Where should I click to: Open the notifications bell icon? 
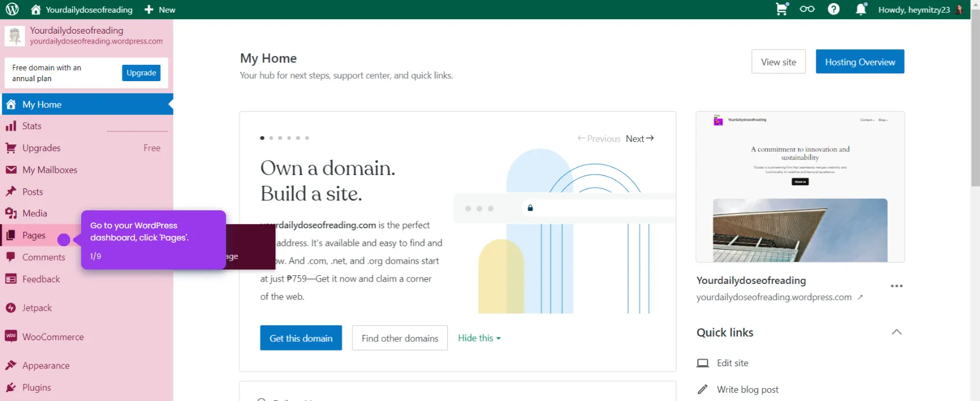point(861,9)
